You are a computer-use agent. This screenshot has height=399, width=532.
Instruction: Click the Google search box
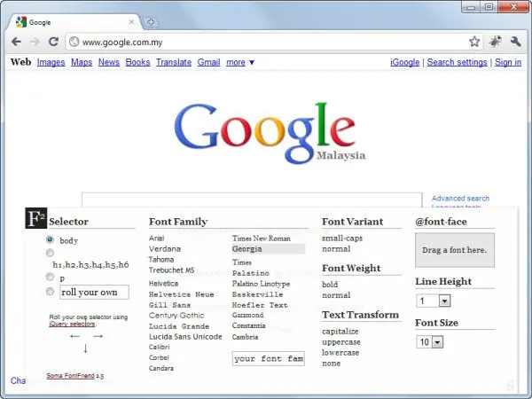point(252,199)
